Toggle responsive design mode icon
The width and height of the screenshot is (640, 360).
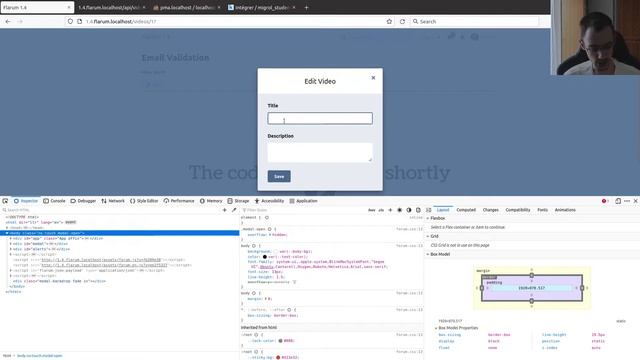tap(618, 201)
